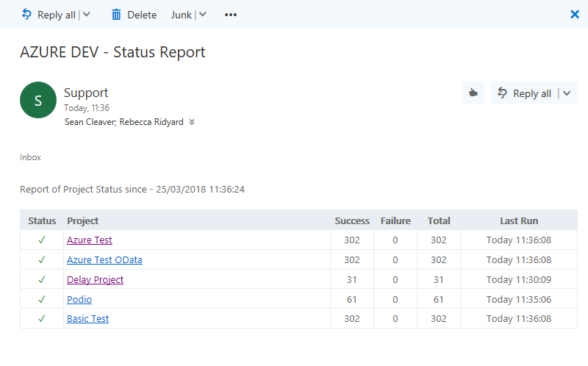588x366 pixels.
Task: Click Basic Test failure value 0
Action: tap(395, 319)
